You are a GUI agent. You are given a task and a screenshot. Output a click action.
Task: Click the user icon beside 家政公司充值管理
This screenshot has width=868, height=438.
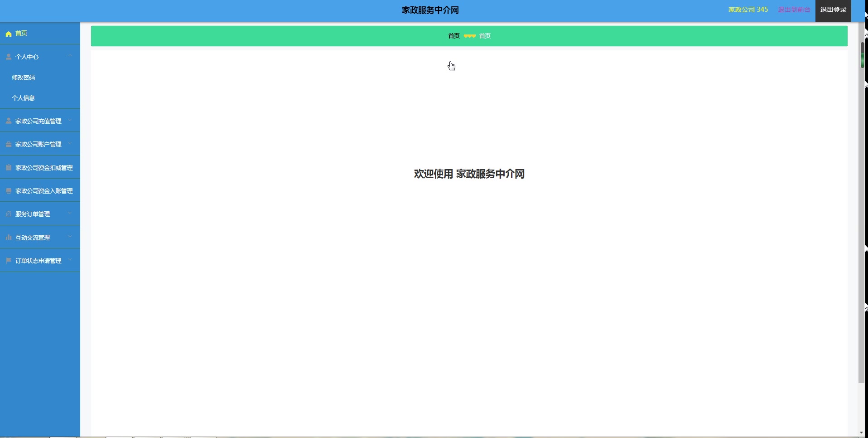point(9,121)
